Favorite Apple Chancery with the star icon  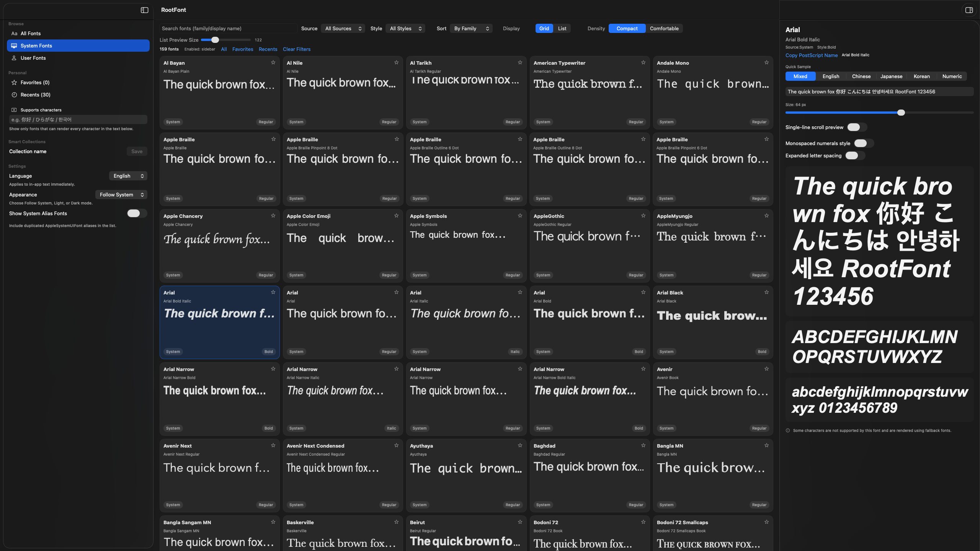273,216
